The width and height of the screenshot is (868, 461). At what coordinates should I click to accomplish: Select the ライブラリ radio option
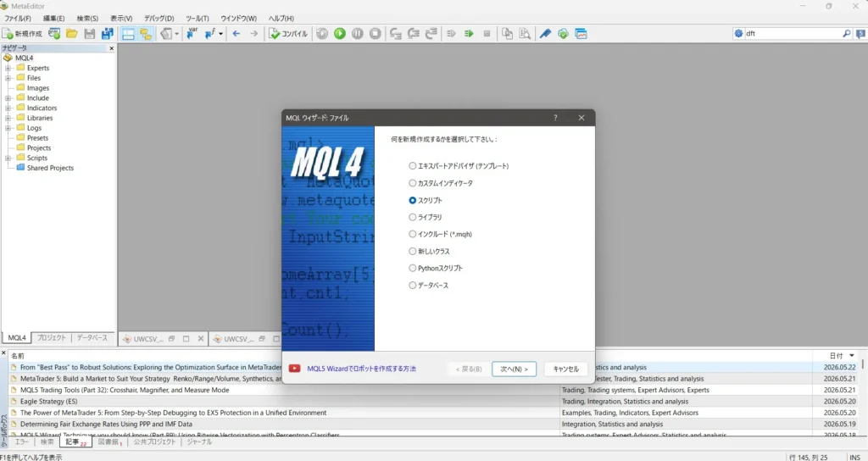pos(413,217)
